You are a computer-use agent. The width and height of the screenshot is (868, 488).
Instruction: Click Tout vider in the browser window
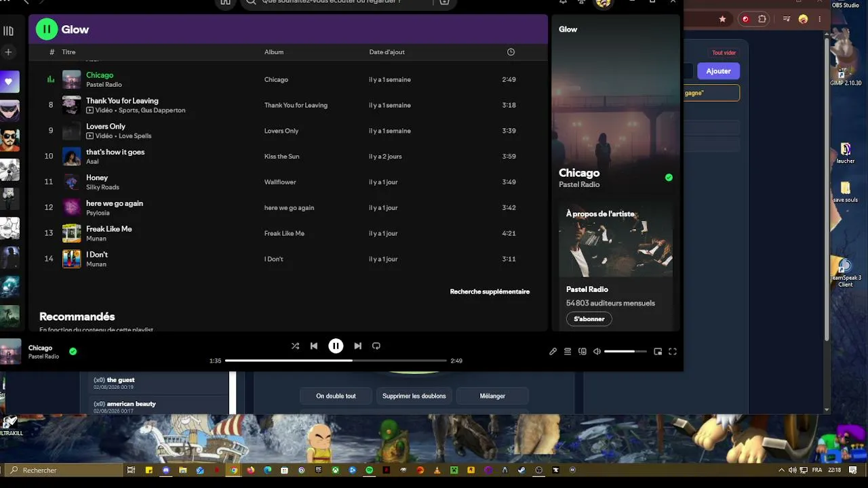[724, 53]
